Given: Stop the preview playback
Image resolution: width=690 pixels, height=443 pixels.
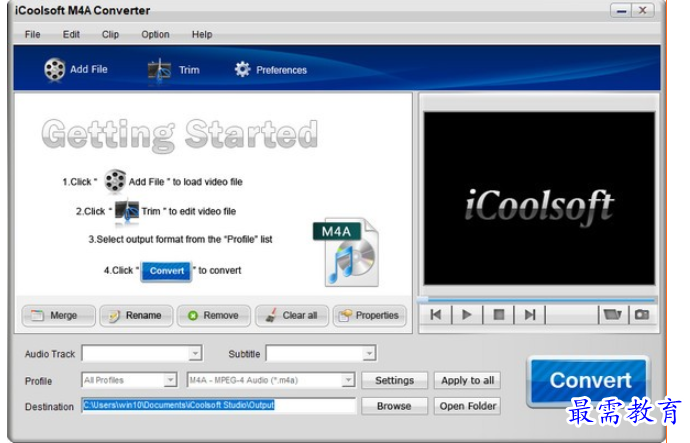Looking at the screenshot, I should (499, 315).
